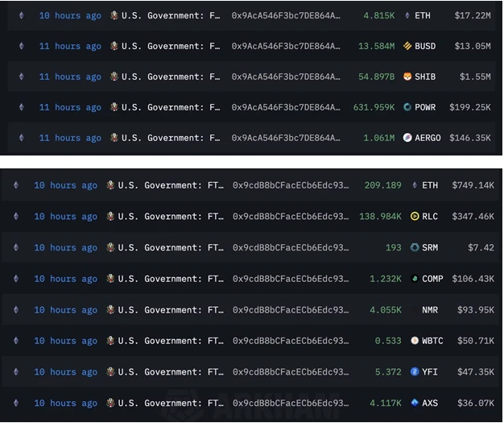Click the amount "1.061M"
Viewport: 504px width, 423px height.
pyautogui.click(x=379, y=138)
